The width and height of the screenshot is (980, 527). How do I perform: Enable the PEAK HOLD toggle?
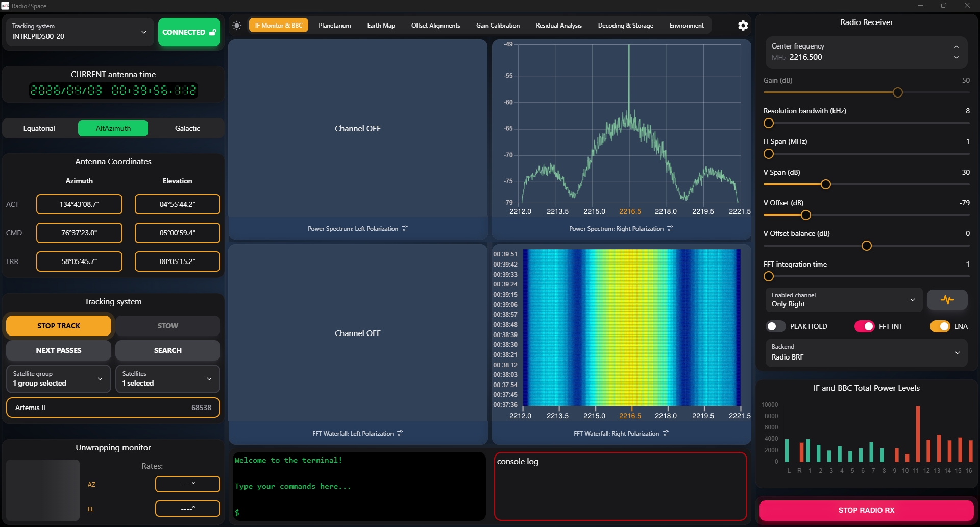tap(775, 326)
